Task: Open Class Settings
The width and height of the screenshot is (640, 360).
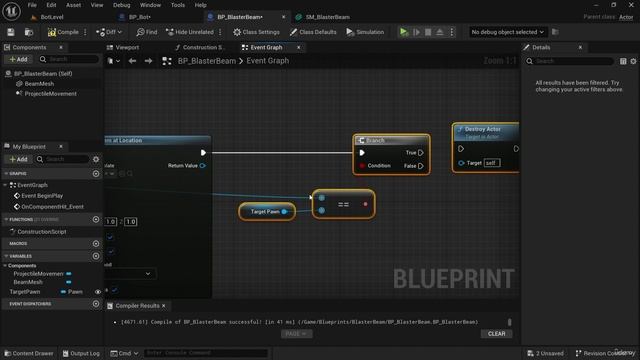Action: click(x=256, y=32)
